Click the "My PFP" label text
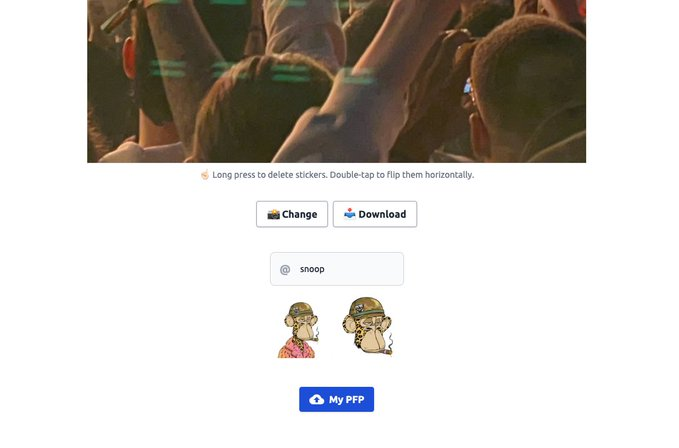 pyautogui.click(x=346, y=400)
